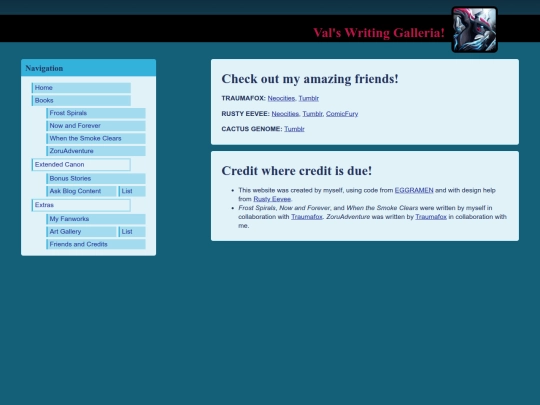The width and height of the screenshot is (540, 405).
Task: Open the Books navigation entry
Action: (x=81, y=101)
